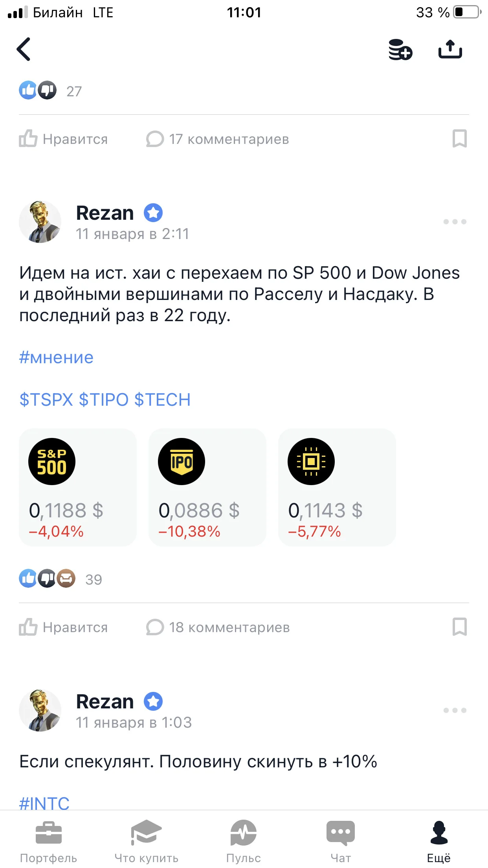
Task: Open Rezan's avatar on 2:11 post
Action: (x=40, y=222)
